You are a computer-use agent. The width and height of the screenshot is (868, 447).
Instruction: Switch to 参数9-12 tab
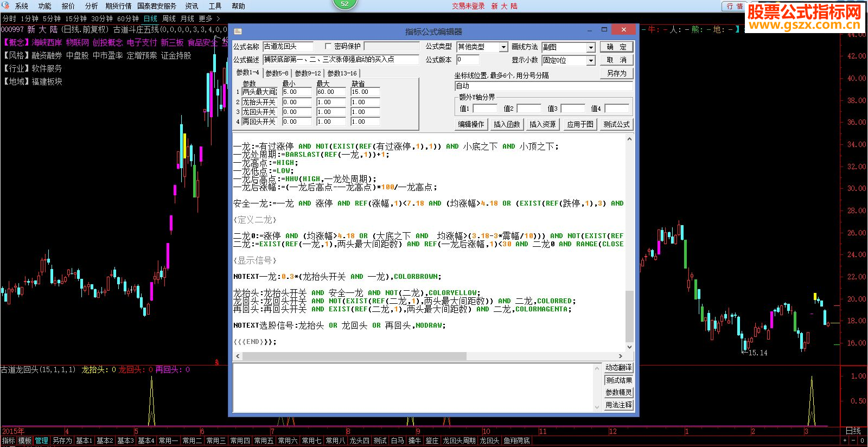tap(308, 73)
